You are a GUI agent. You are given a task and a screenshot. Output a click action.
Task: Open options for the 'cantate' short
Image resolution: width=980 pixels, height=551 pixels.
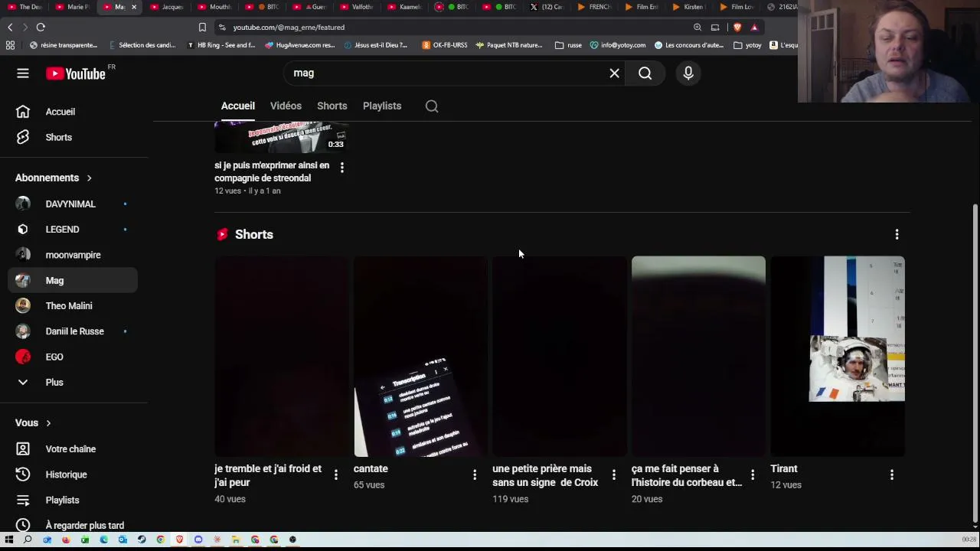475,475
